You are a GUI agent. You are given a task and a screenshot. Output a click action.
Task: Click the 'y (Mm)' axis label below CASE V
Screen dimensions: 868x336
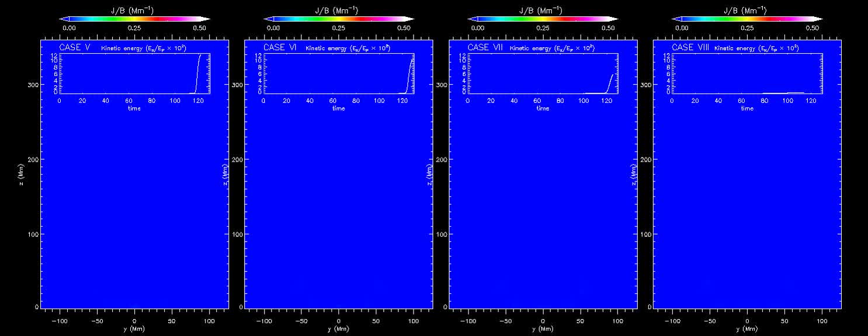(x=134, y=329)
